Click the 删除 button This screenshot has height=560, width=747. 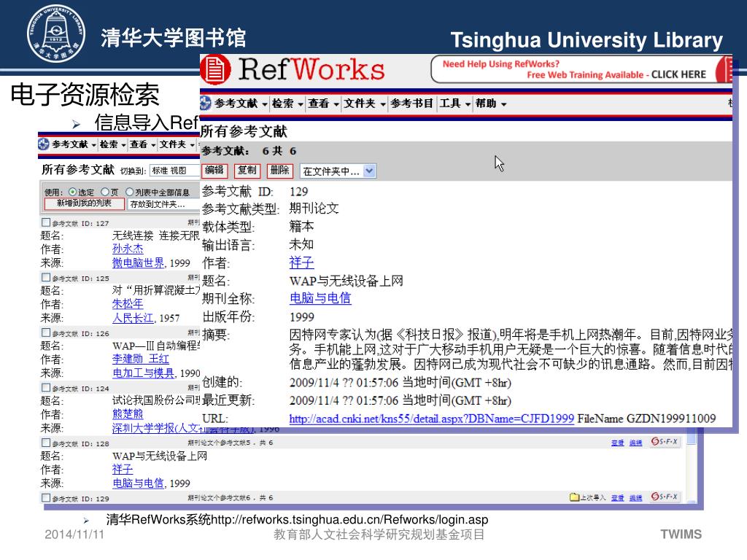279,171
